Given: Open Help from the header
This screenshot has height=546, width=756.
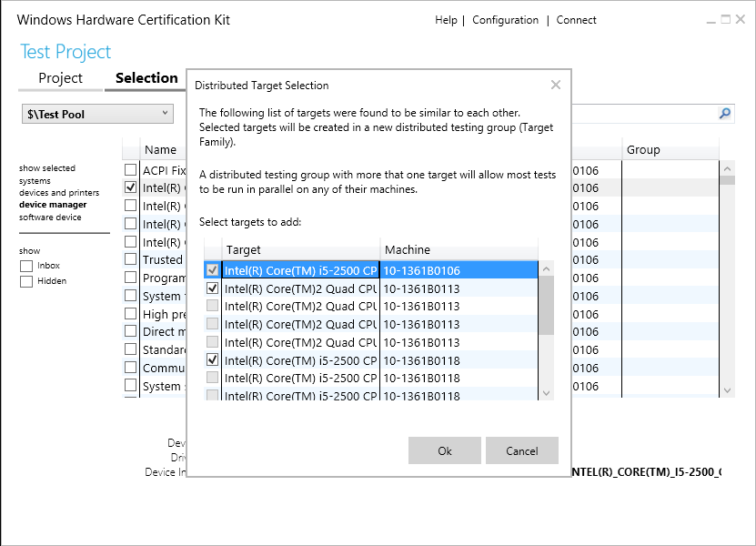Looking at the screenshot, I should click(446, 19).
